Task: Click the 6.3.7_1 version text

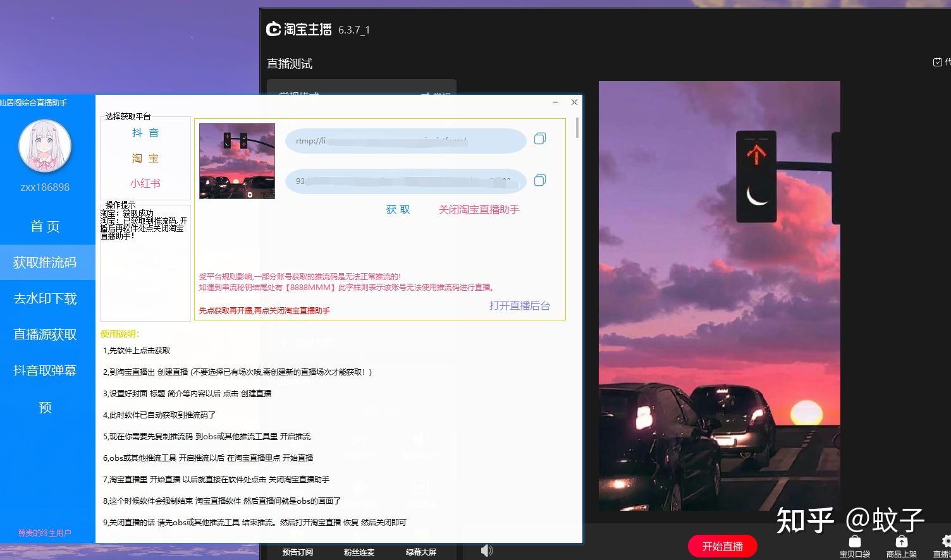Action: (354, 30)
